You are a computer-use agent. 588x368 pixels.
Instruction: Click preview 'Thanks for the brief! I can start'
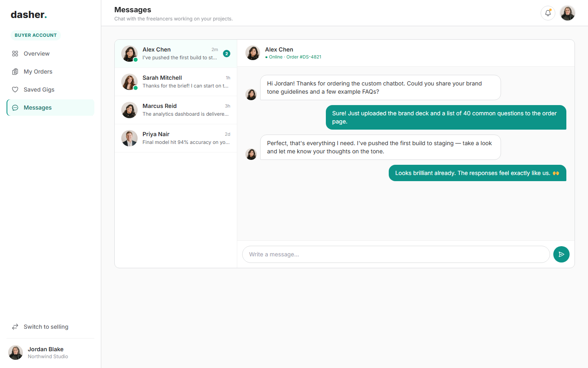pos(185,86)
